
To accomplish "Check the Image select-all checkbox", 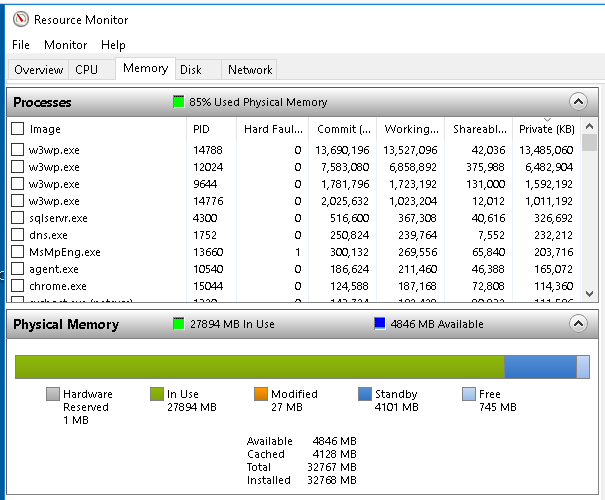I will click(x=17, y=128).
